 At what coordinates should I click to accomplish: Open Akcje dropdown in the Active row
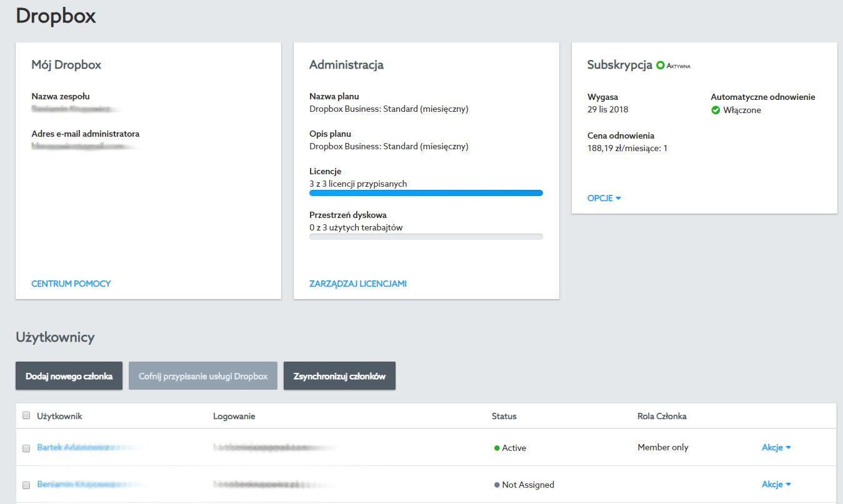(x=776, y=447)
